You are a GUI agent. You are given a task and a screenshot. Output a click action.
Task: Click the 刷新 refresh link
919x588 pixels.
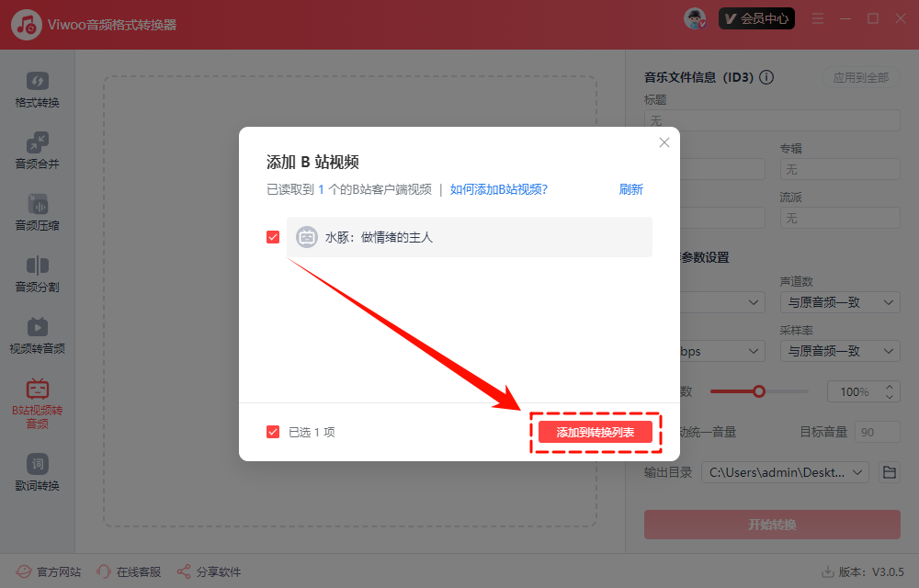pyautogui.click(x=631, y=189)
